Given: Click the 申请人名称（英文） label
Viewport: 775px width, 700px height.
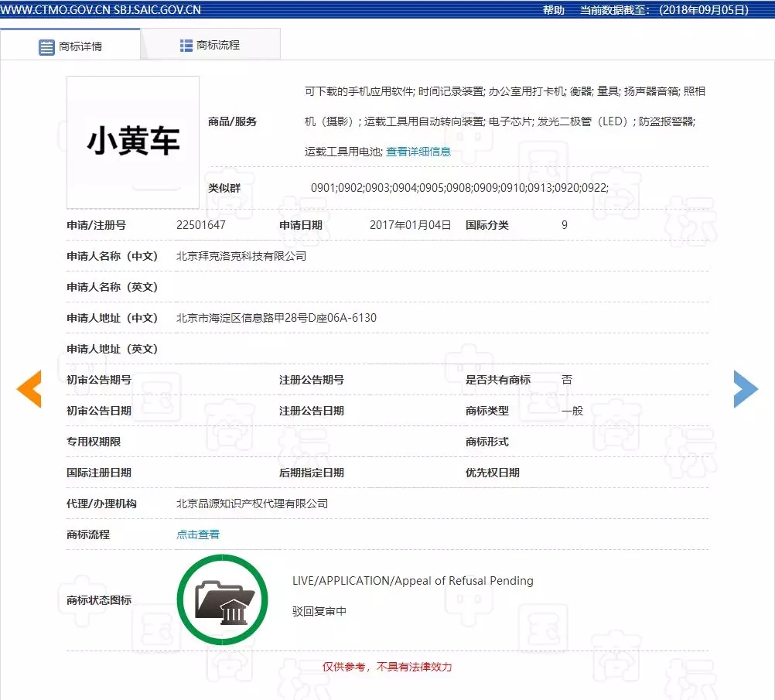Looking at the screenshot, I should [x=112, y=287].
